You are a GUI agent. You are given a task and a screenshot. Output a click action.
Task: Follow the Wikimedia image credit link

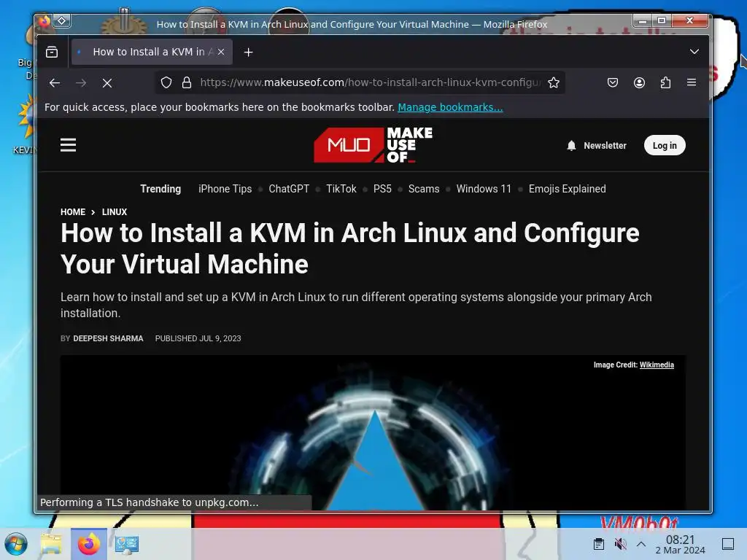[657, 365]
